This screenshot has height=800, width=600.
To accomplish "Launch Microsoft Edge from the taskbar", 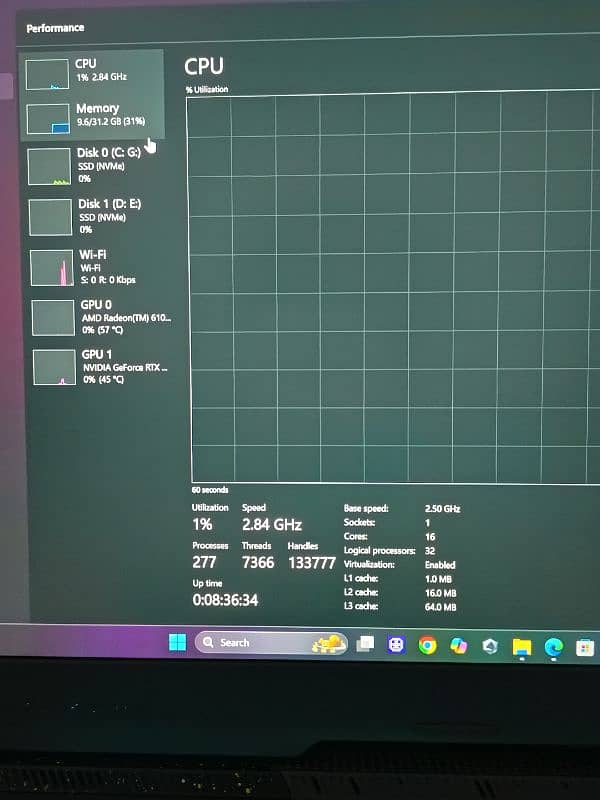I will (554, 647).
